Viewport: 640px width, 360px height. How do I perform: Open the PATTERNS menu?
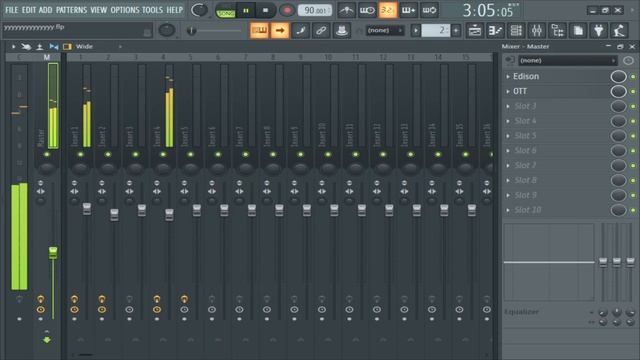click(71, 10)
